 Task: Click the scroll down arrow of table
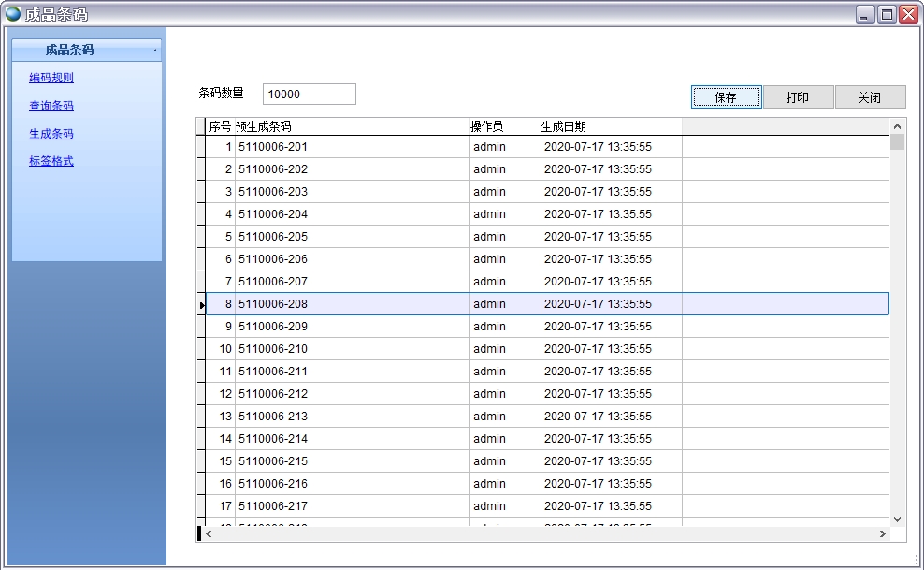pos(897,519)
